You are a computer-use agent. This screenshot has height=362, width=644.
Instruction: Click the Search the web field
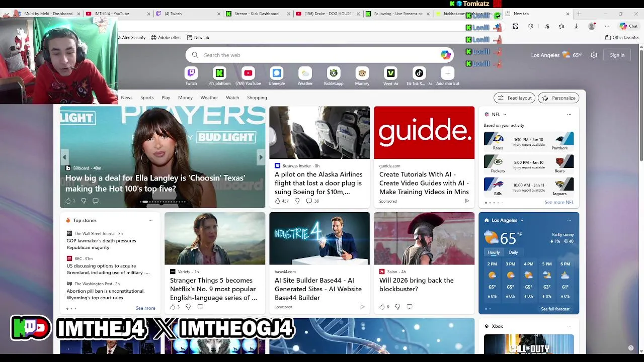[319, 55]
